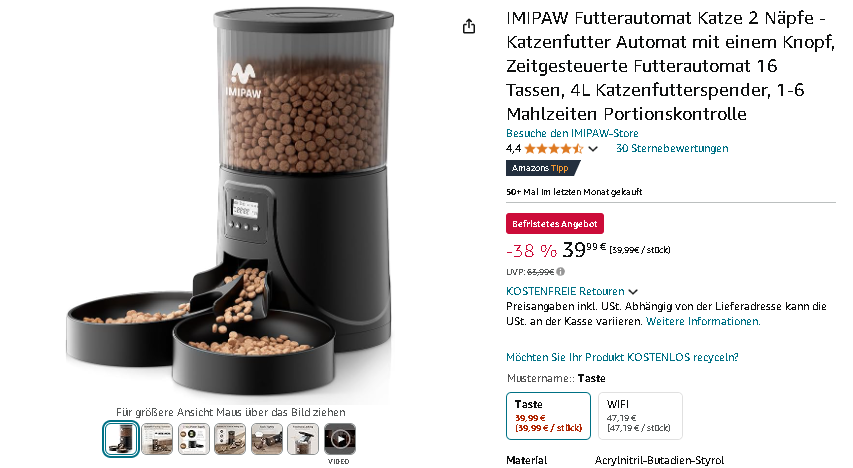853x468 pixels.
Task: Select the WIFI variant option
Action: tap(640, 416)
